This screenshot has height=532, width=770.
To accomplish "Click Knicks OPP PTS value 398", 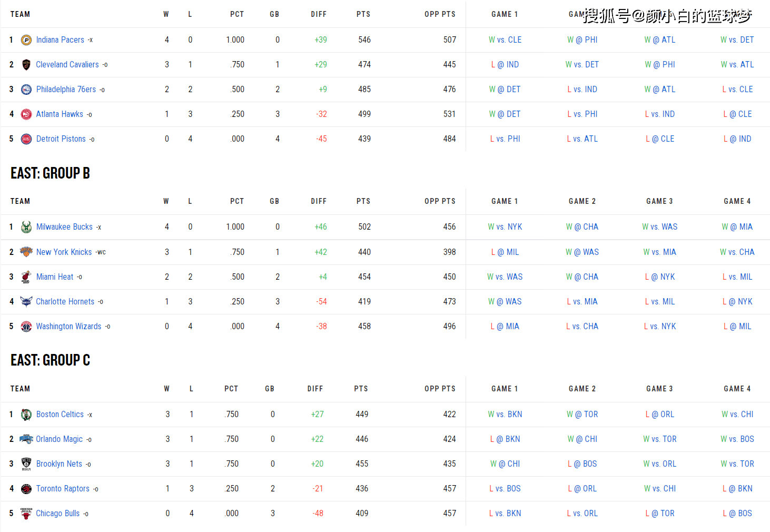I will (450, 252).
